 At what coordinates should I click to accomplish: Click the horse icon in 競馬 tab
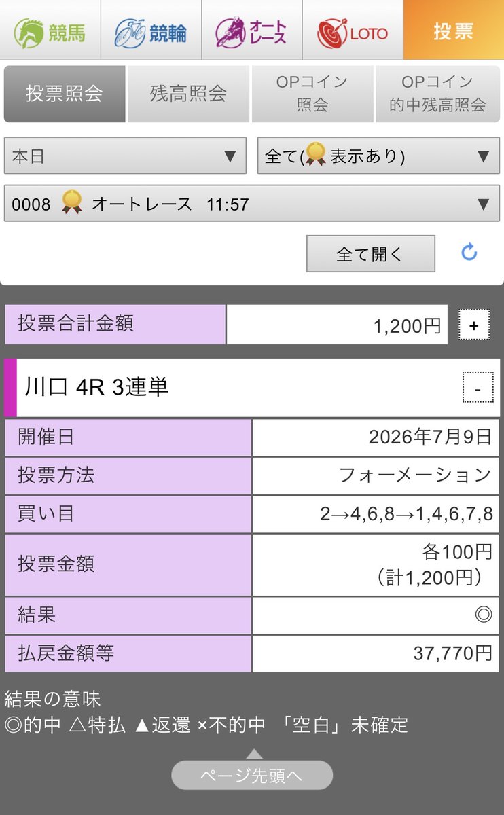[x=28, y=32]
